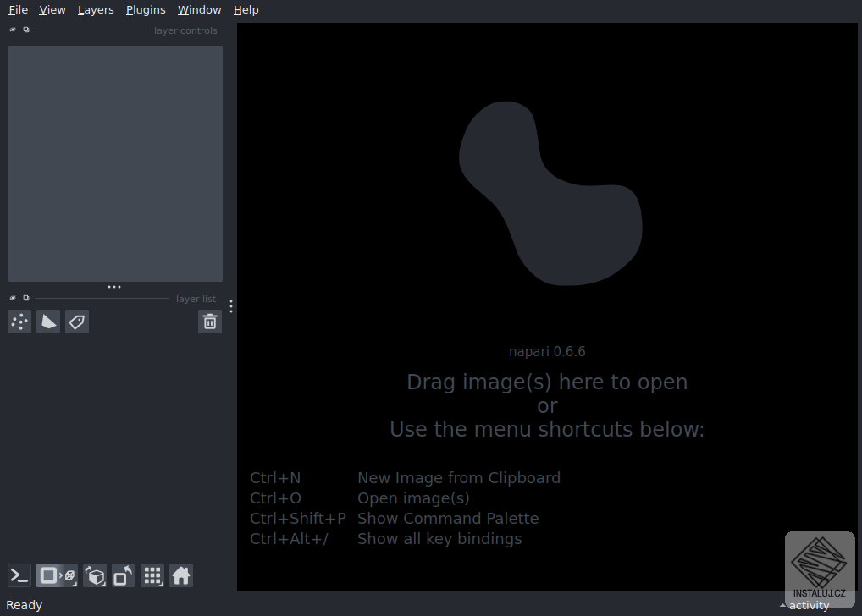The width and height of the screenshot is (862, 616).
Task: Create a new points layer
Action: point(19,322)
